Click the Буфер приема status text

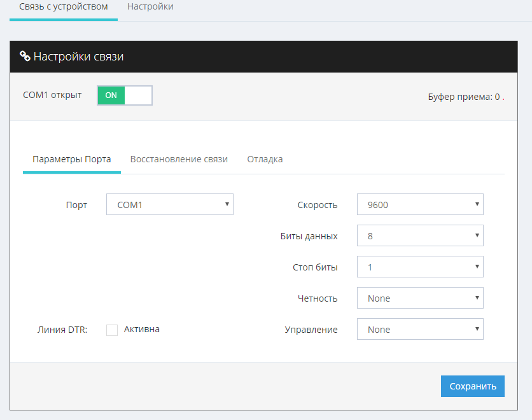click(466, 97)
